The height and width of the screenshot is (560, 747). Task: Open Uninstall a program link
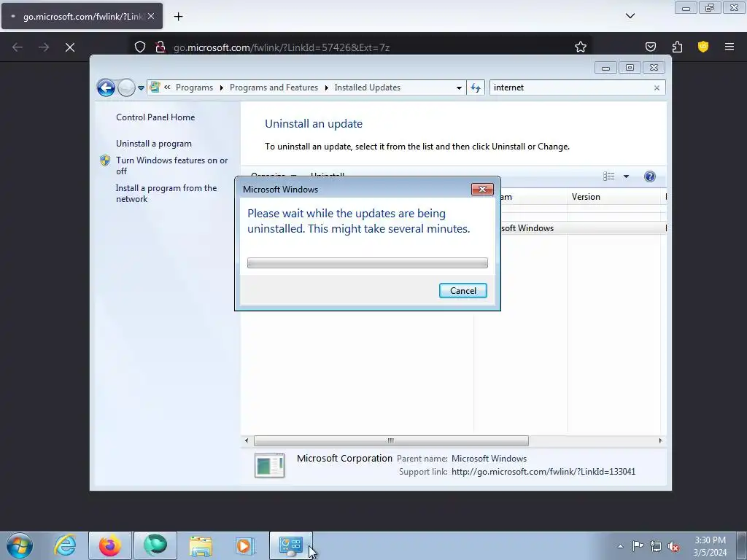[x=153, y=144]
